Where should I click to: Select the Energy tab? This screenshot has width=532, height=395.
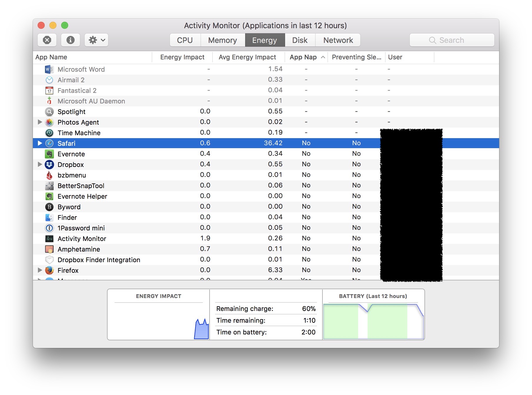265,40
